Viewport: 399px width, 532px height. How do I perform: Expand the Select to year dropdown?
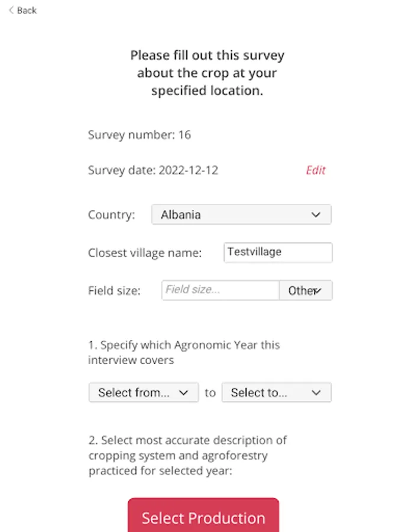[276, 392]
